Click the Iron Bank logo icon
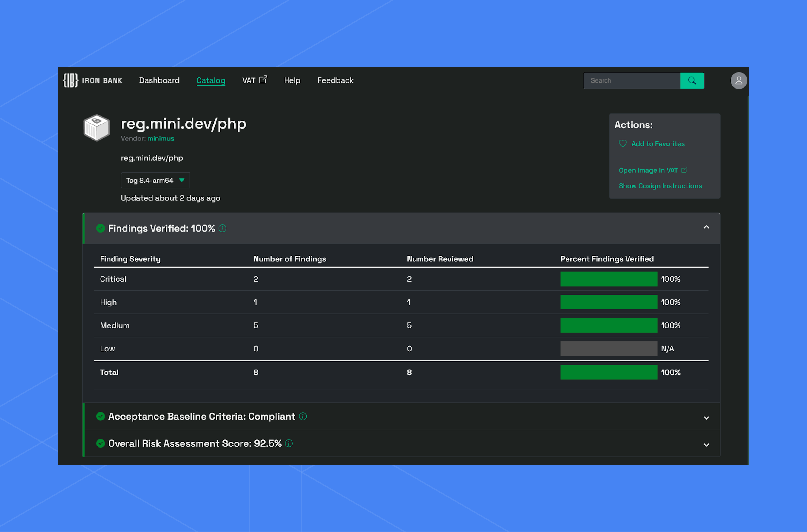 [71, 80]
